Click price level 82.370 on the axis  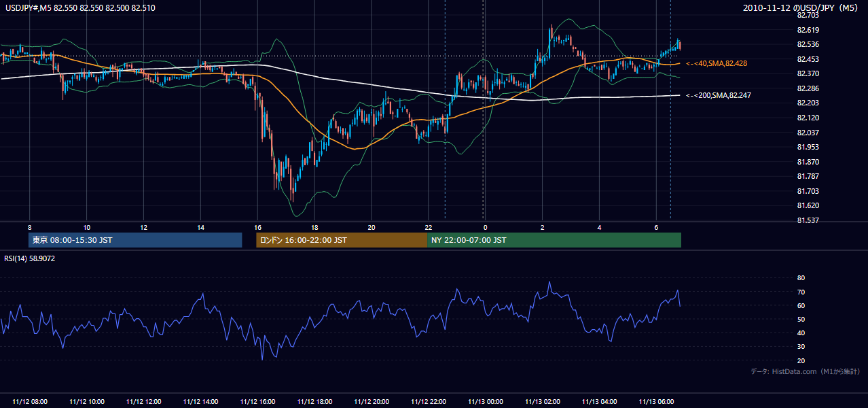[x=808, y=73]
